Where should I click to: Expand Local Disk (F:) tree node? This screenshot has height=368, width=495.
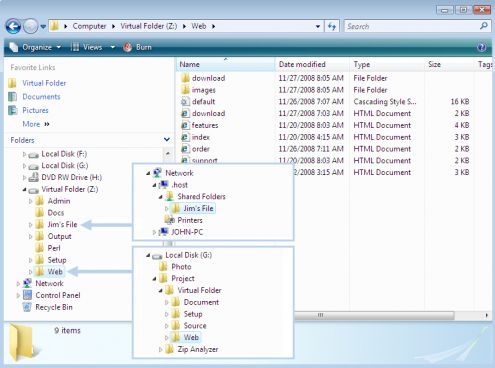[24, 154]
